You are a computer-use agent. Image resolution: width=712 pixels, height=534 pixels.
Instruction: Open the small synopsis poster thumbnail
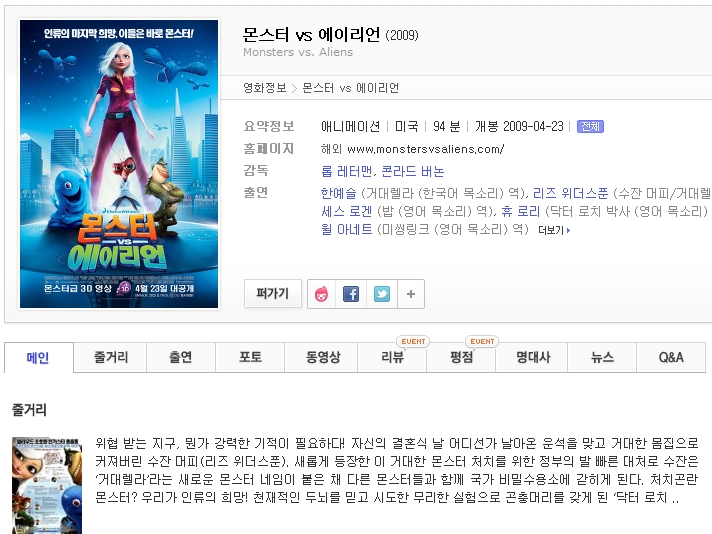[x=47, y=485]
